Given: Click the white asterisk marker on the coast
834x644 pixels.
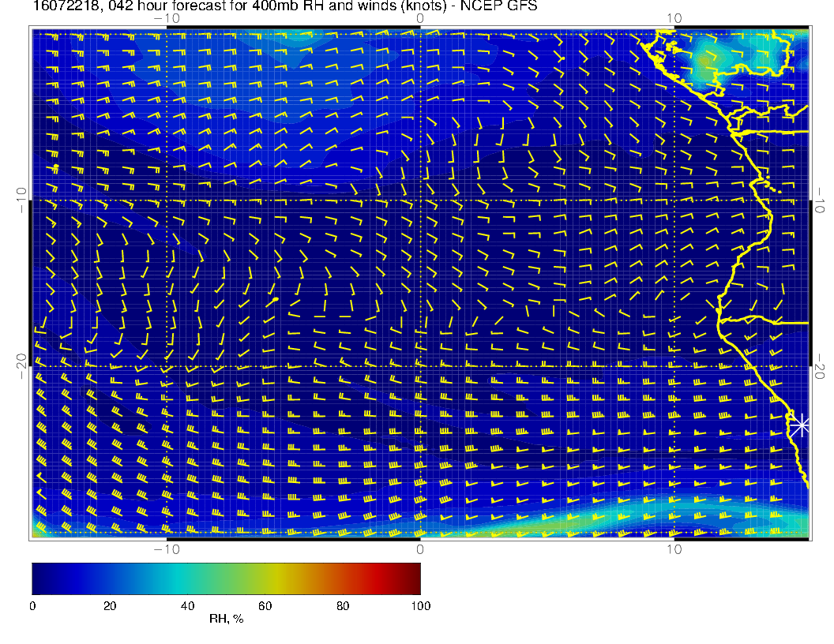Looking at the screenshot, I should click(801, 425).
